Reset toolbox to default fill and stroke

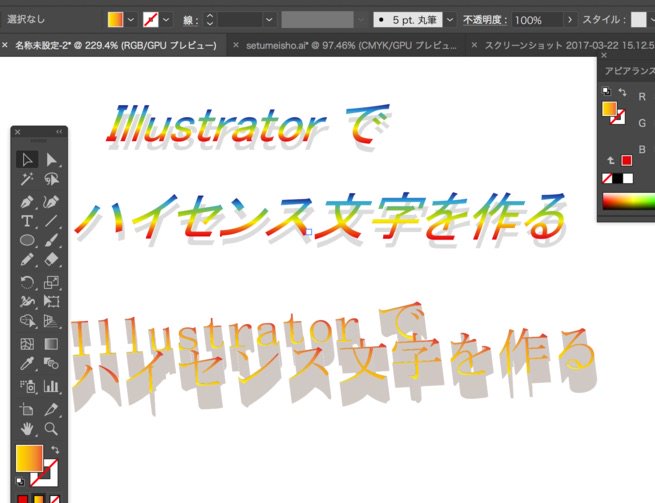[20, 481]
